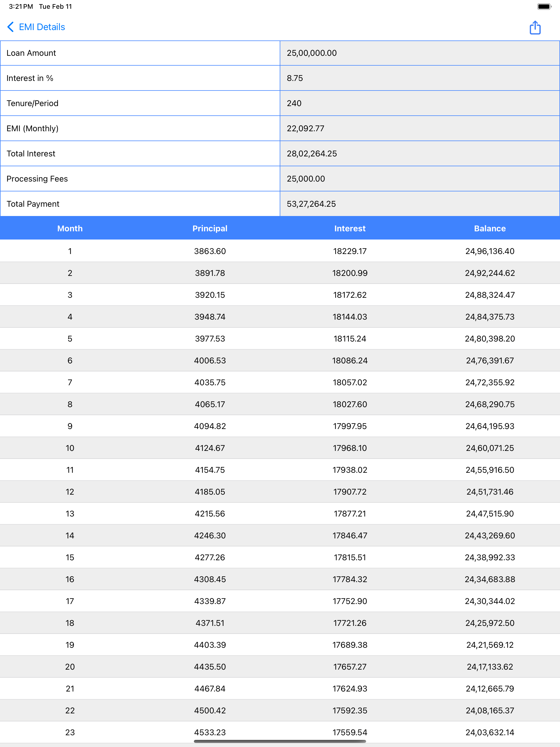Select principal 4035.75 in month 7
The image size is (560, 747).
pos(210,382)
